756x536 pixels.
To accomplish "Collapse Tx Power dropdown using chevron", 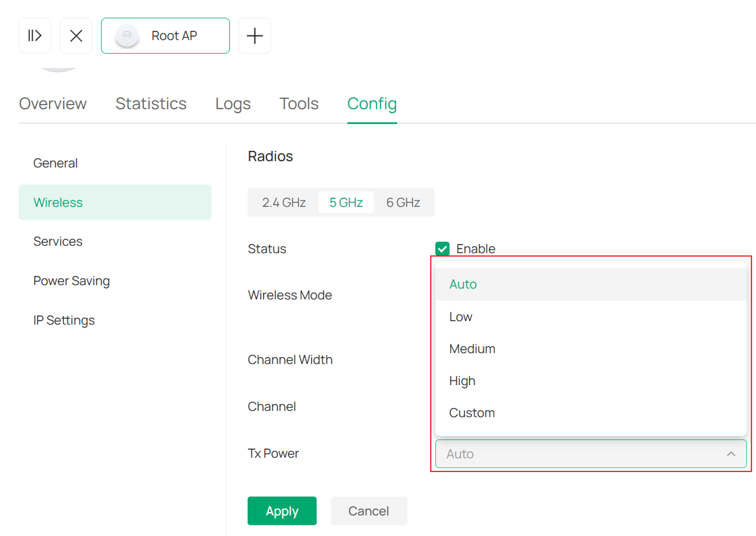I will click(x=731, y=454).
